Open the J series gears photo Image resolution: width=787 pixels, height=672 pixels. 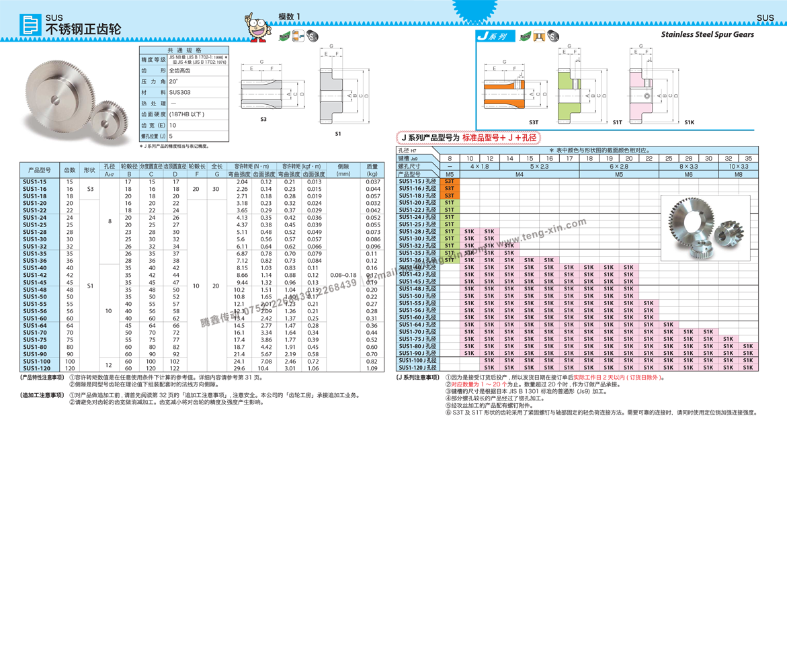(705, 228)
